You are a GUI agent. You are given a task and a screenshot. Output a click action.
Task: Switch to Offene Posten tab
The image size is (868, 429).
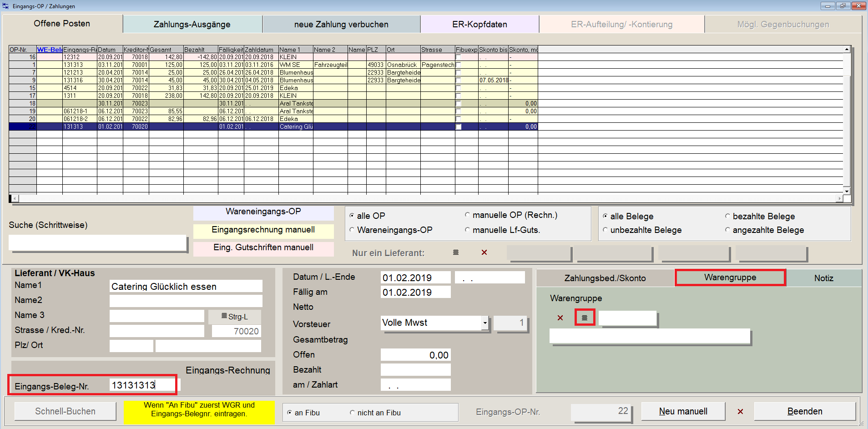[x=62, y=24]
